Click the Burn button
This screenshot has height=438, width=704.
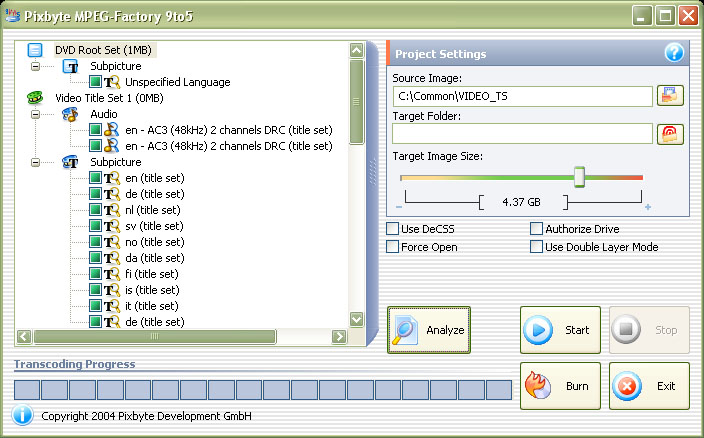coord(560,386)
